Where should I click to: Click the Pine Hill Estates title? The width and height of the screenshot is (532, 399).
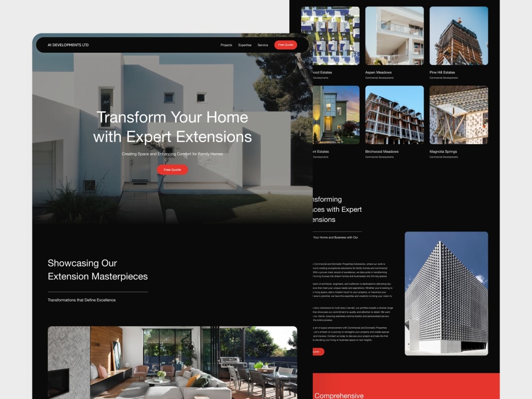click(442, 72)
